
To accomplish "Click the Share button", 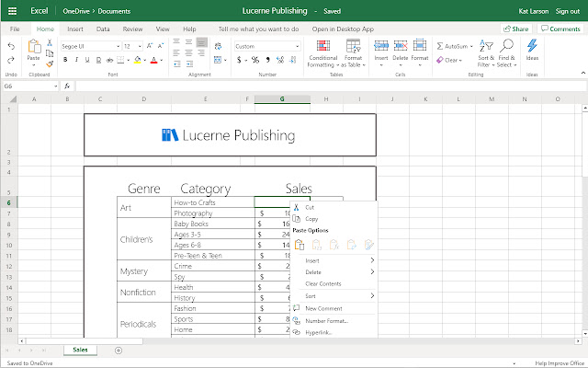I will pyautogui.click(x=516, y=29).
